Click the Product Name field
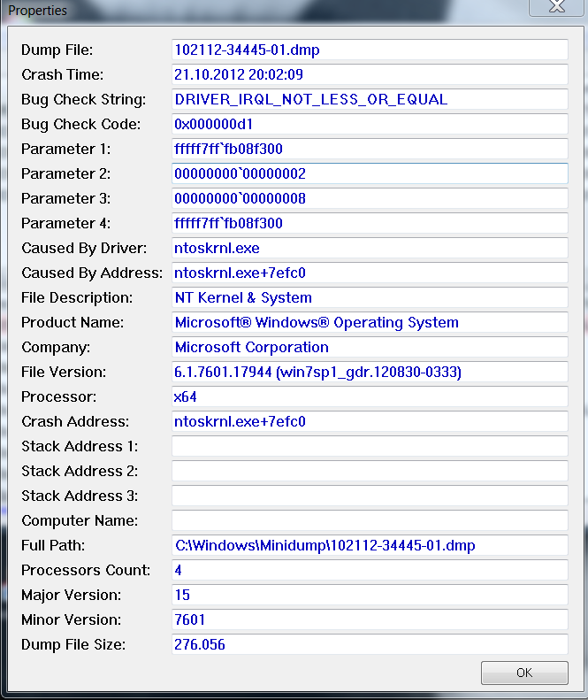The height and width of the screenshot is (700, 588). (x=370, y=322)
